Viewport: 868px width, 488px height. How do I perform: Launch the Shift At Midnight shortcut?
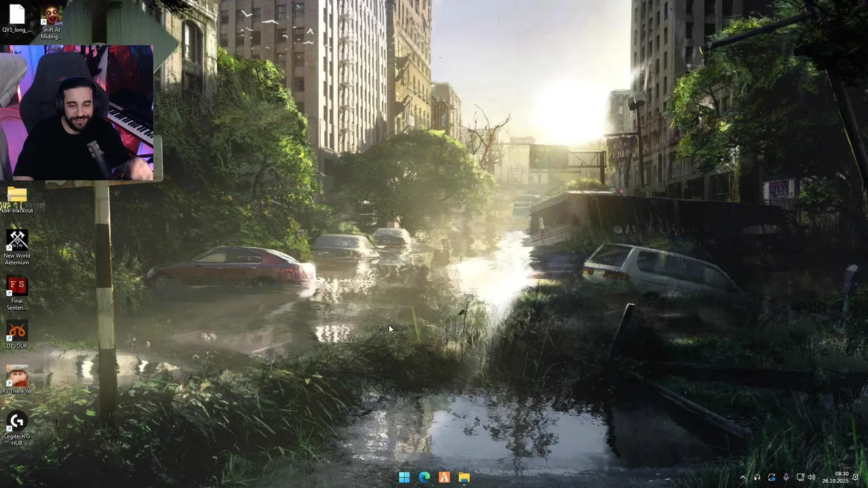[x=52, y=22]
